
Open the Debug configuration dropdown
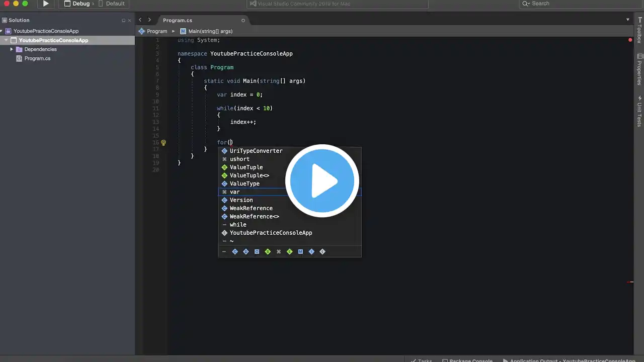(77, 4)
